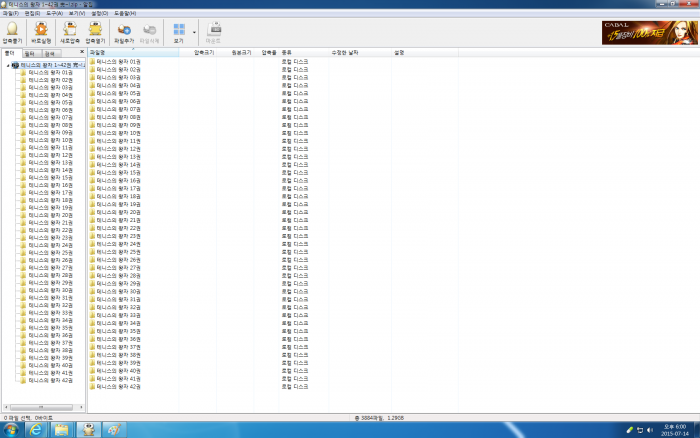
Task: Open the dropdown arrow beside 보기 icon
Action: coord(194,33)
